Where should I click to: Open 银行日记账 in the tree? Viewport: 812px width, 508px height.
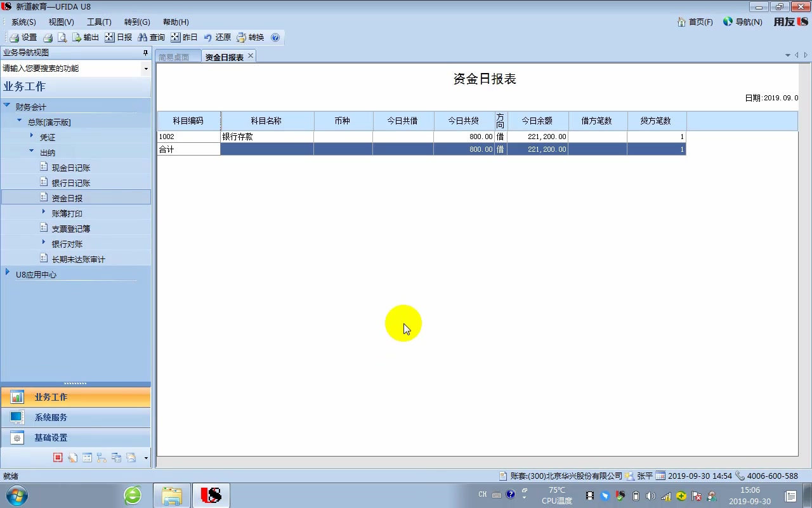71,183
